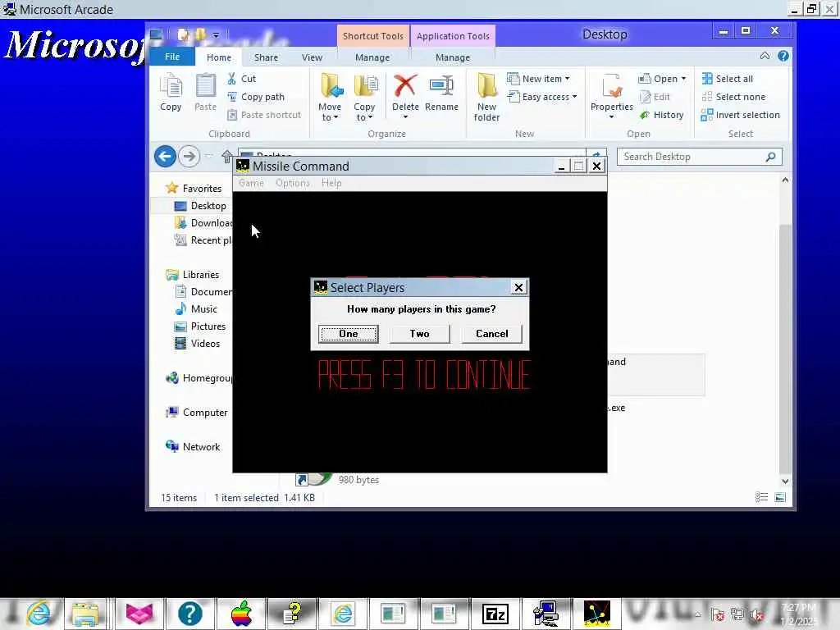Screen dimensions: 840x630
Task: Select Desktop under Favorites
Action: tap(201, 206)
